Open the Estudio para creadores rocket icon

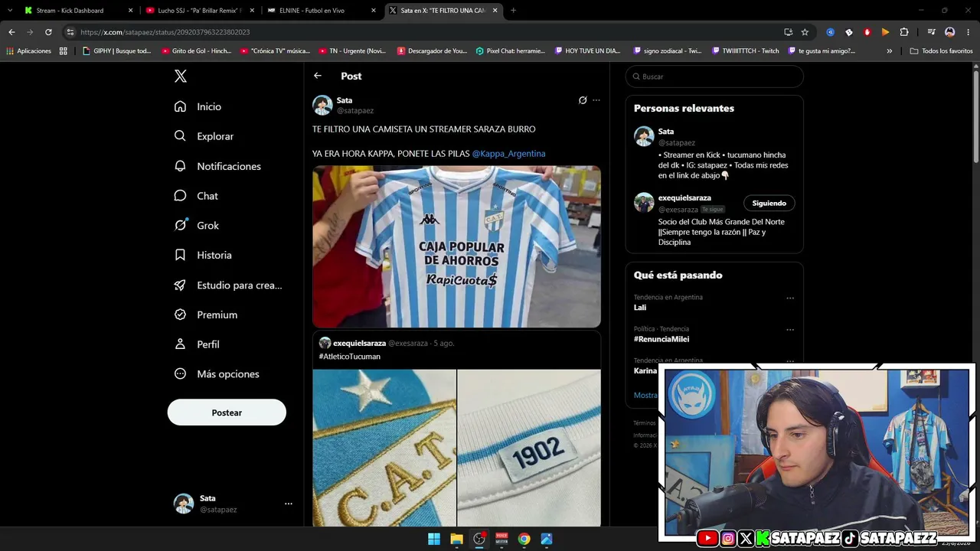pyautogui.click(x=180, y=285)
